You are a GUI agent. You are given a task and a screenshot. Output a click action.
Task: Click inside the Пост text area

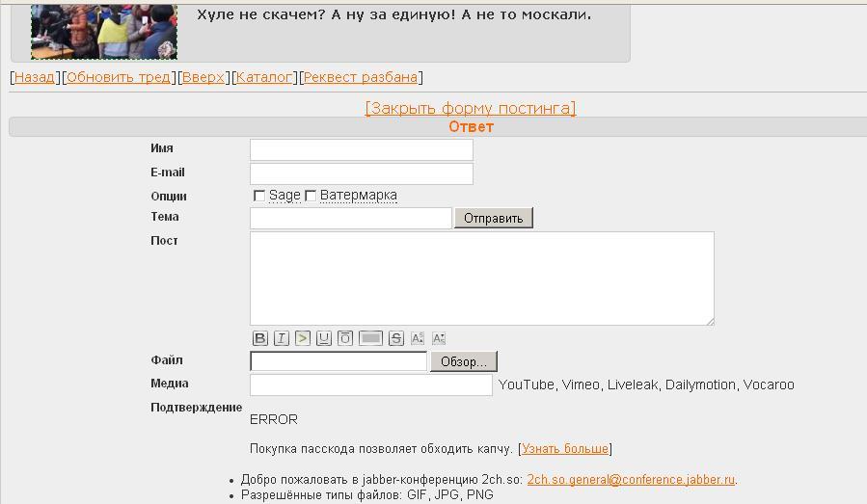pyautogui.click(x=482, y=279)
